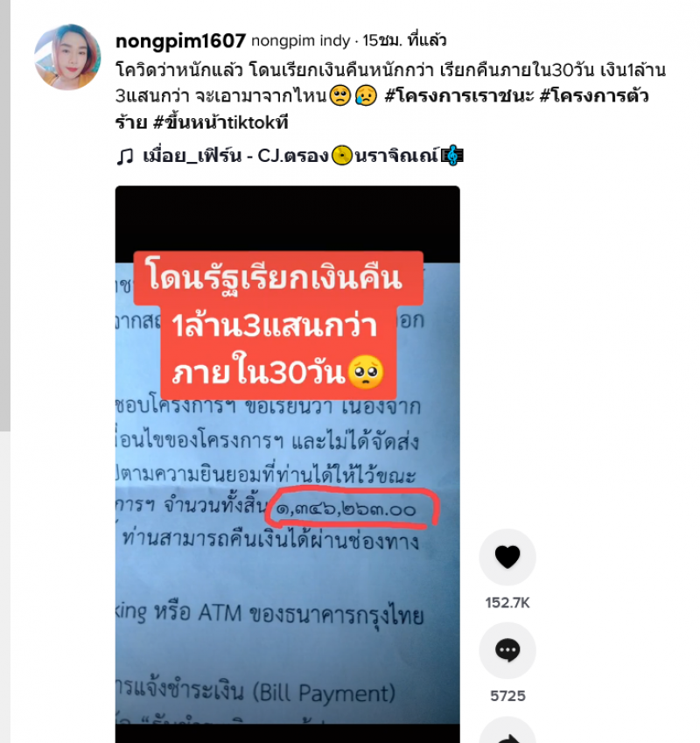This screenshot has width=700, height=743.
Task: Click the page scrollbar on left edge
Action: tap(4, 215)
